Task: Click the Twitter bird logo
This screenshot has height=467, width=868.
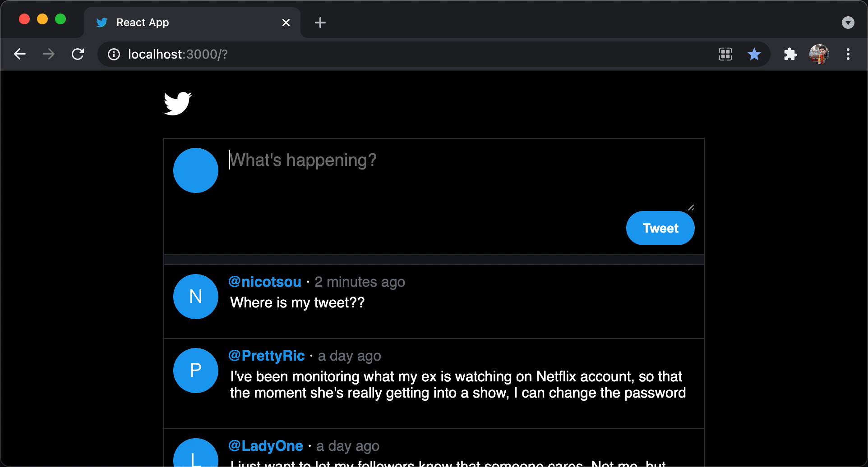Action: coord(178,104)
